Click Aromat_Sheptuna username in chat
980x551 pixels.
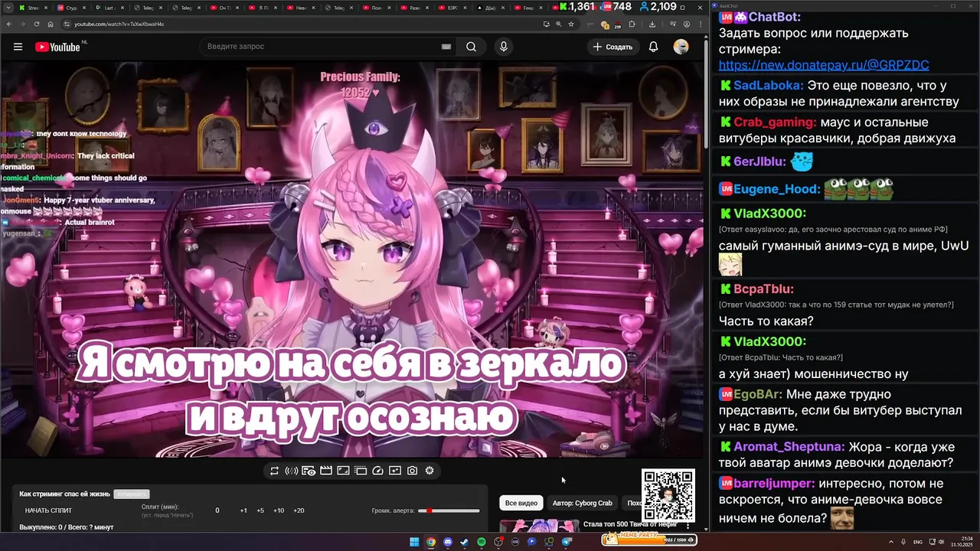pos(789,446)
